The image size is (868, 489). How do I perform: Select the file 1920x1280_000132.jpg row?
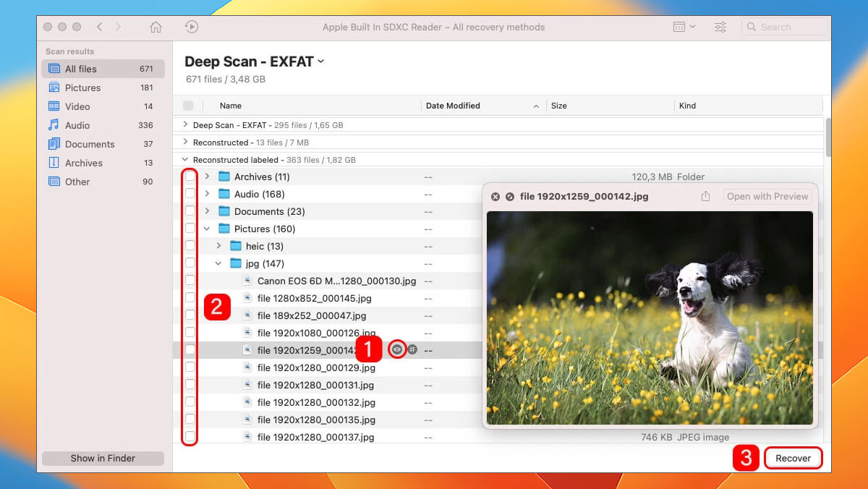tap(498, 402)
